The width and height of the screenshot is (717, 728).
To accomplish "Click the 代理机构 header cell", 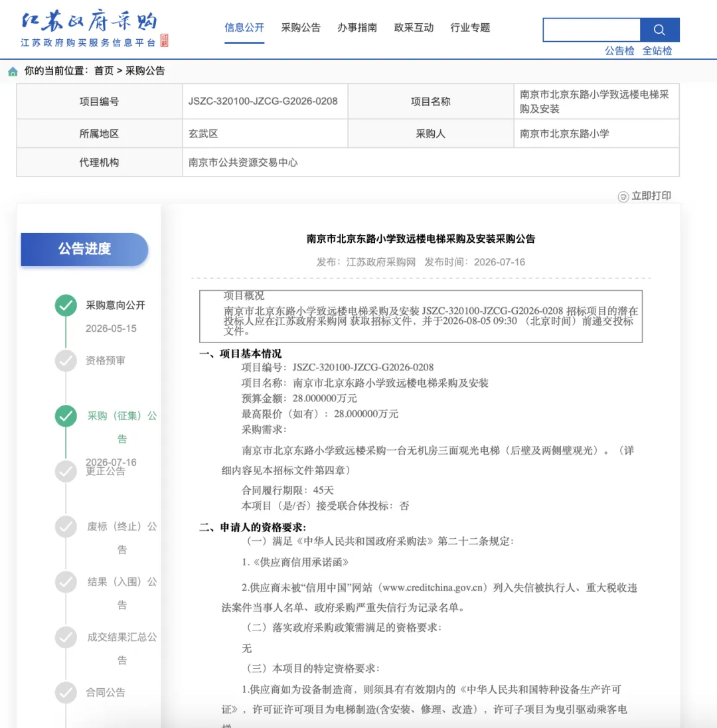I will (x=100, y=163).
